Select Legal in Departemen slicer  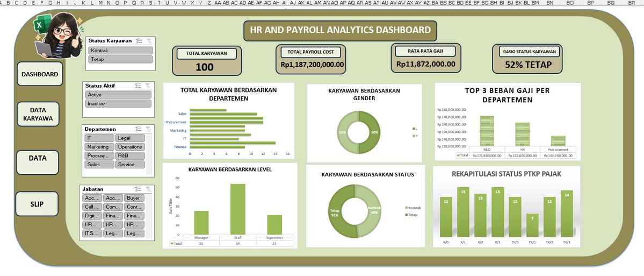point(130,138)
